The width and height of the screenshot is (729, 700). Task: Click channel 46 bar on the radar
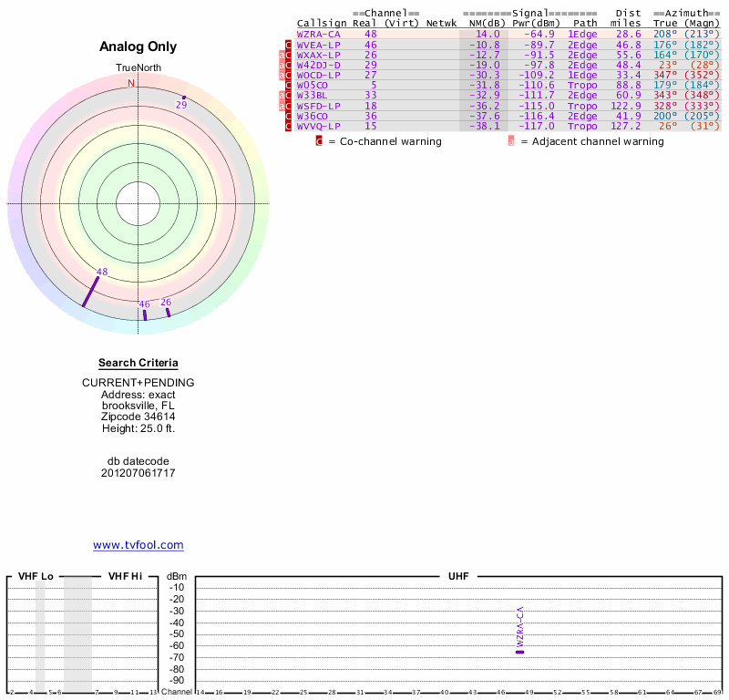pyautogui.click(x=144, y=314)
